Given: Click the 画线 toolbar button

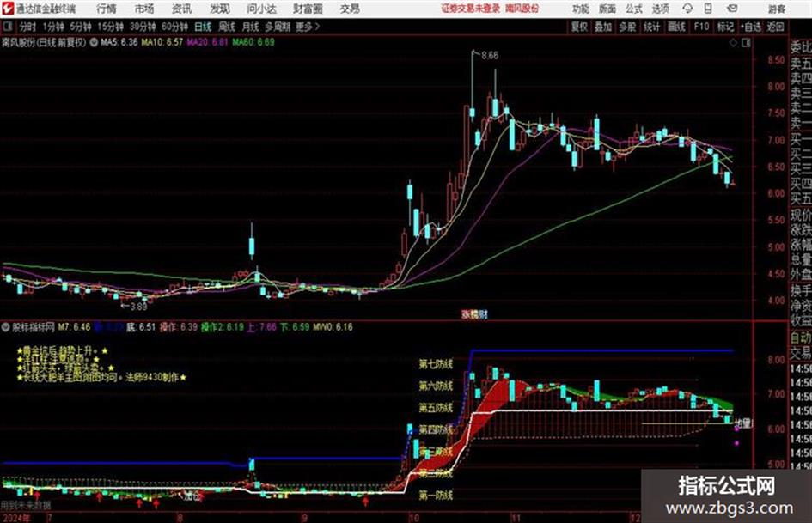Looking at the screenshot, I should 677,27.
